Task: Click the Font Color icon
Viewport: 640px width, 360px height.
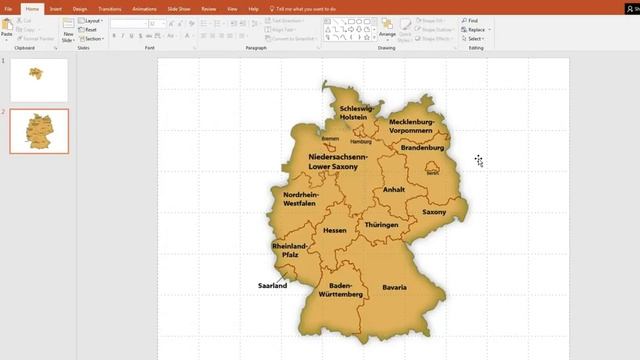Action: (x=187, y=36)
